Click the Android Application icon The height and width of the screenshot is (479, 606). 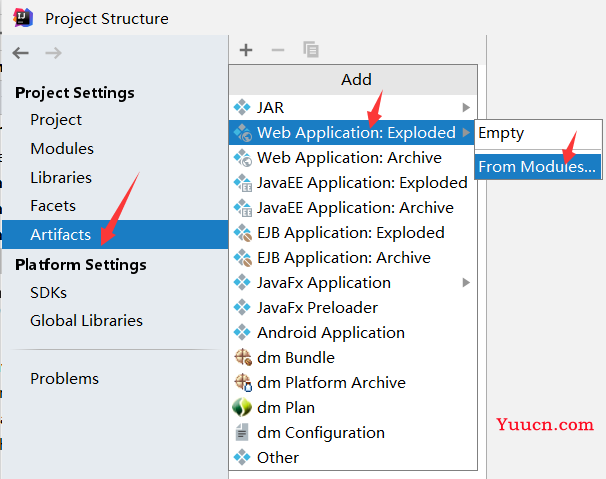coord(242,332)
